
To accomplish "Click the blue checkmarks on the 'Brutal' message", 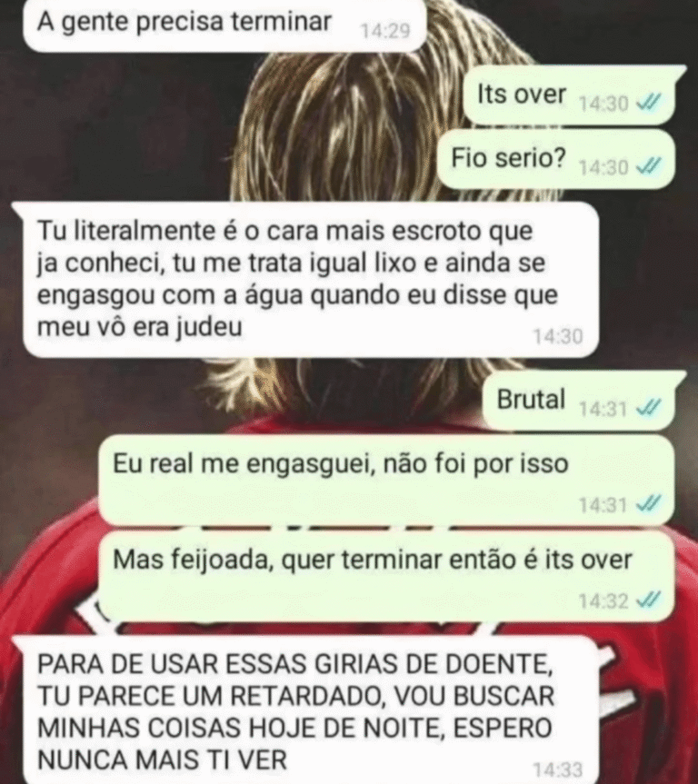I will (648, 408).
